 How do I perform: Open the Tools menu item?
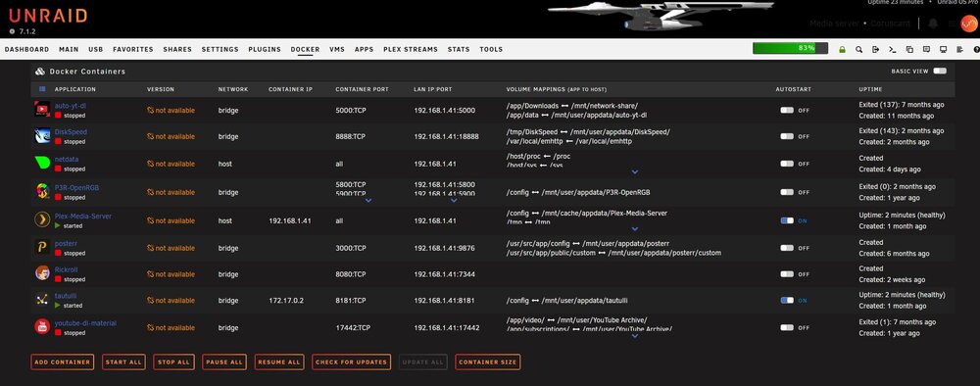(491, 49)
